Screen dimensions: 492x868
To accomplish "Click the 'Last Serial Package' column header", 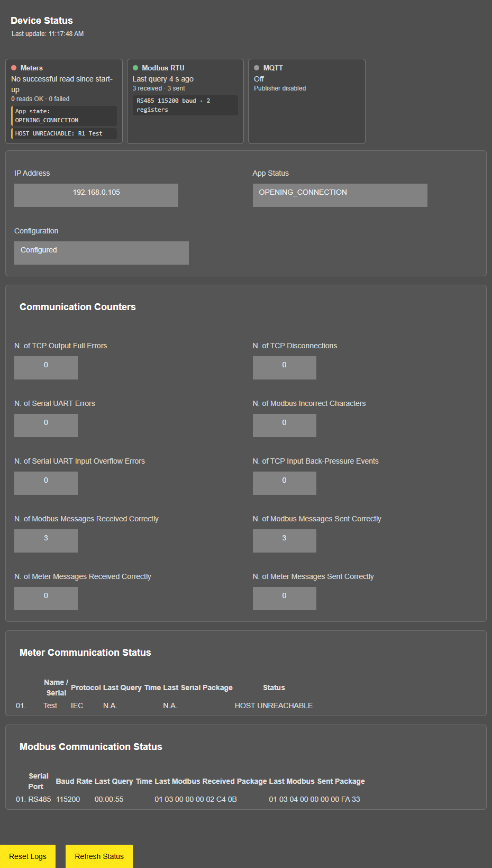I will click(x=198, y=688).
